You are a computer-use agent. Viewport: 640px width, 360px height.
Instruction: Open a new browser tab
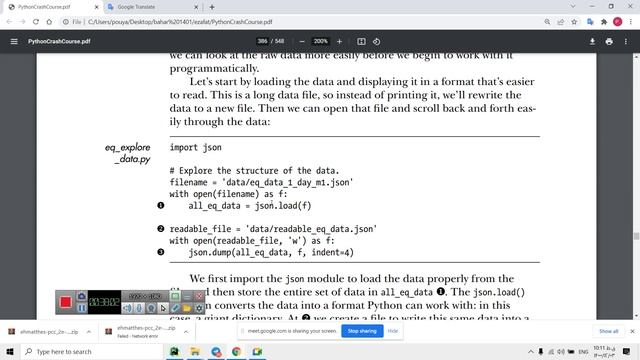(212, 7)
